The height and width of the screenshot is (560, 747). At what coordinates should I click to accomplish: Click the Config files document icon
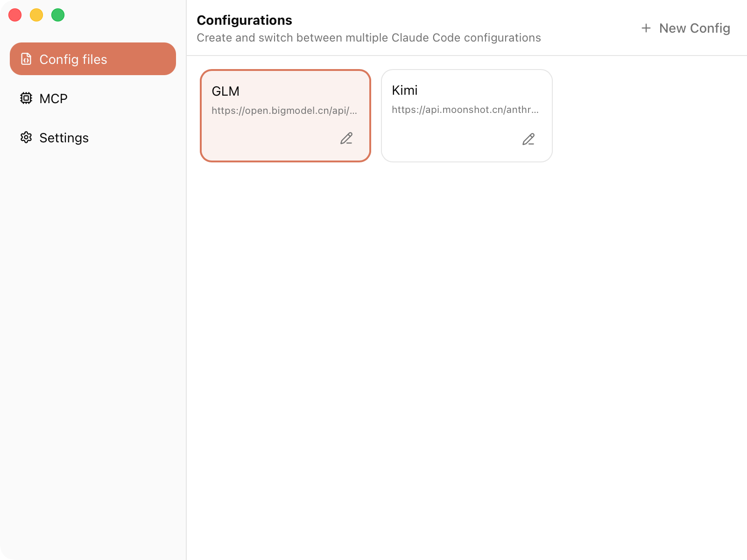click(x=26, y=59)
